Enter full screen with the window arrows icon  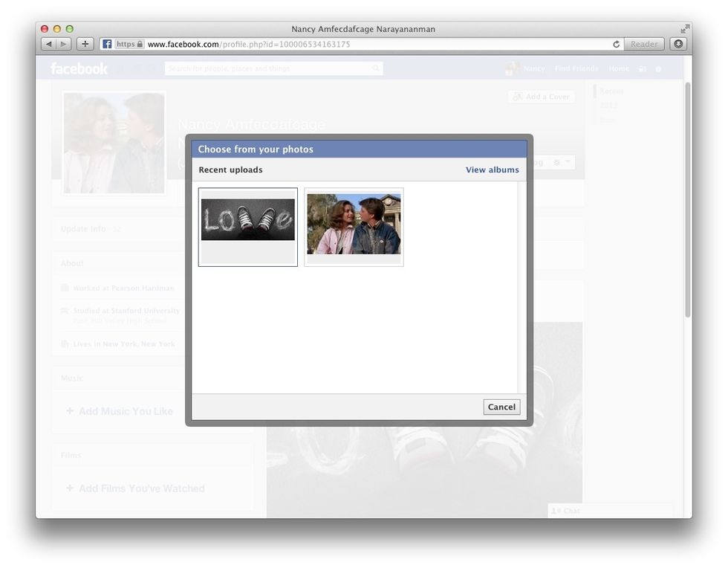click(685, 29)
